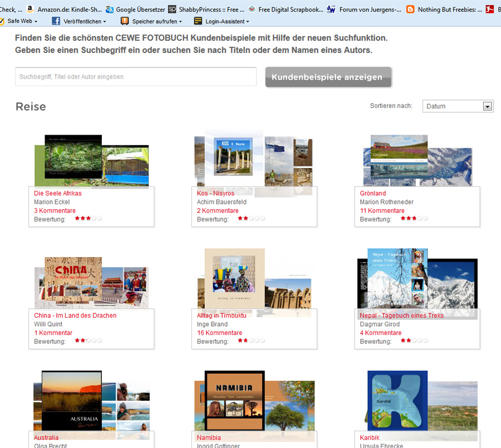Click the Namibia title link

[209, 437]
